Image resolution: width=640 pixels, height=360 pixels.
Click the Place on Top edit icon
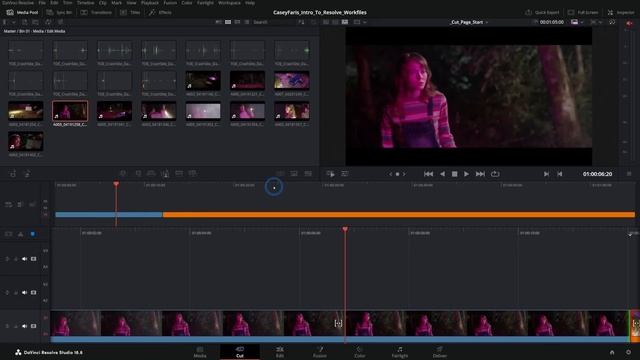[x=179, y=174]
